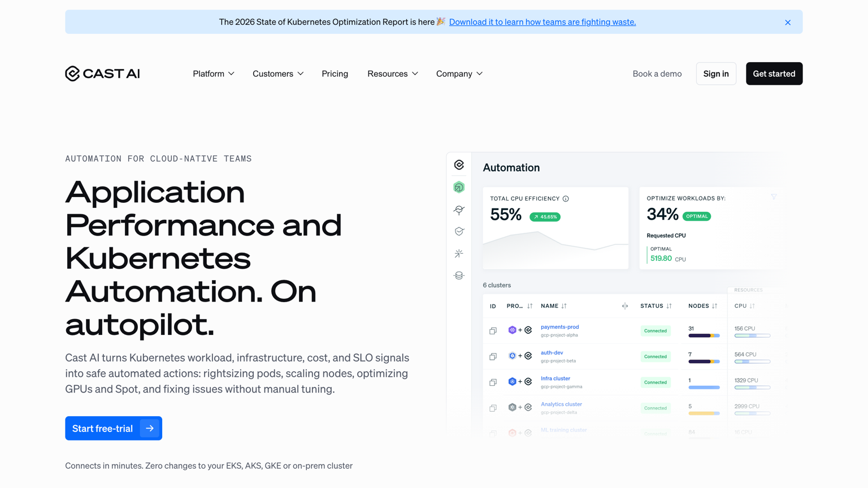Click nodes bar in payments-prod row
Screen dimensions: 868x488
[x=704, y=335]
